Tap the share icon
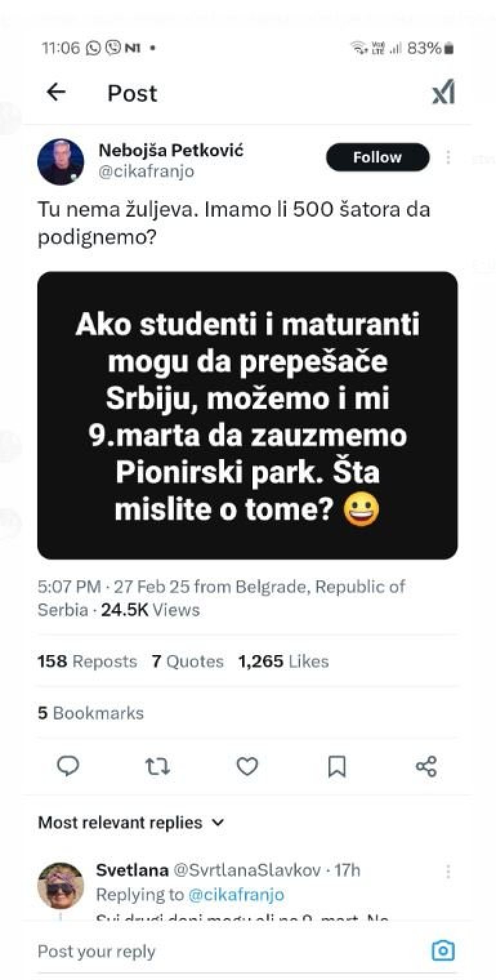 point(426,766)
